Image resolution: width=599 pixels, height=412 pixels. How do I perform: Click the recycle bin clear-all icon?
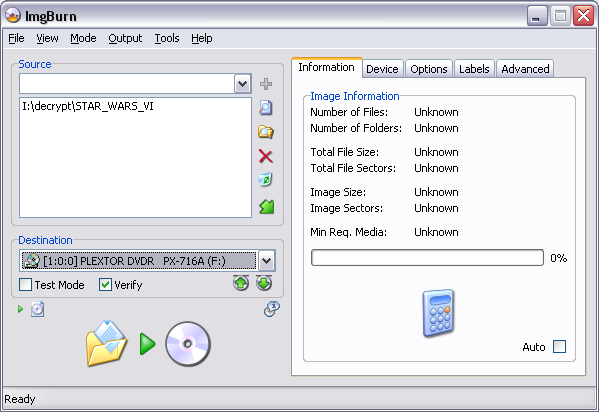pos(265,180)
